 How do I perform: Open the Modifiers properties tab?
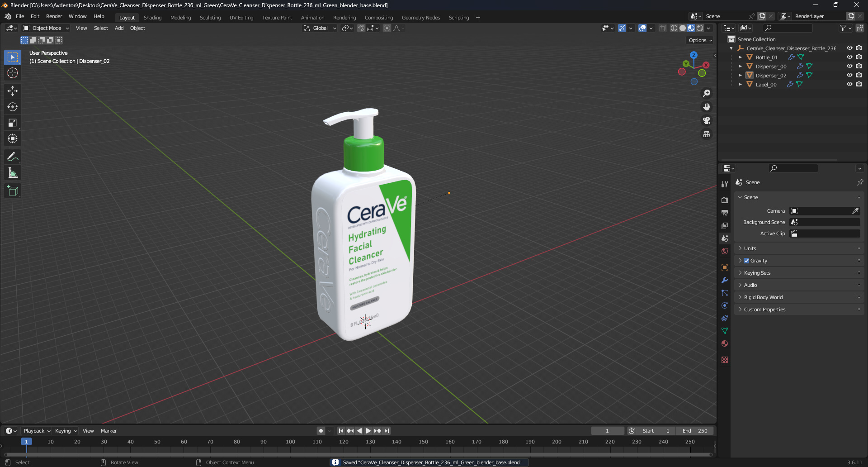[x=725, y=280]
